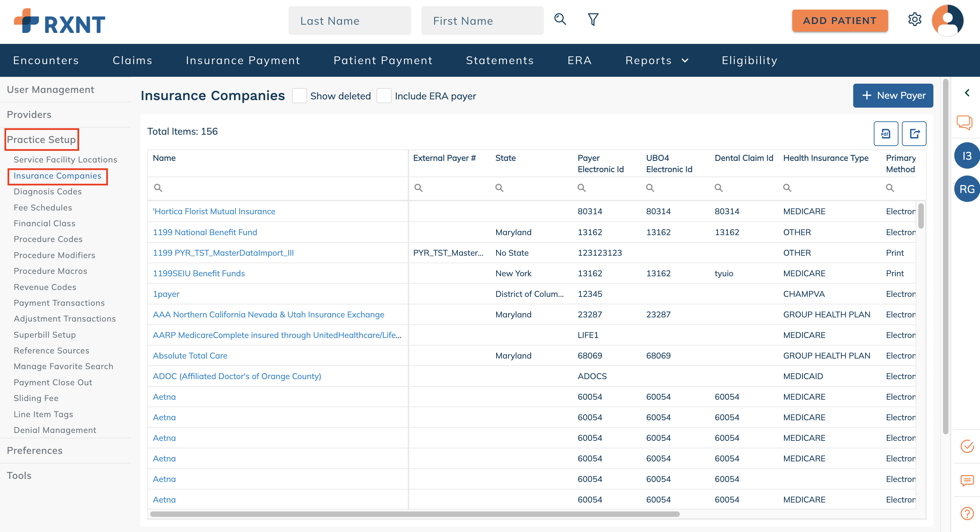
Task: Open the patient filter funnel icon
Action: pos(593,20)
